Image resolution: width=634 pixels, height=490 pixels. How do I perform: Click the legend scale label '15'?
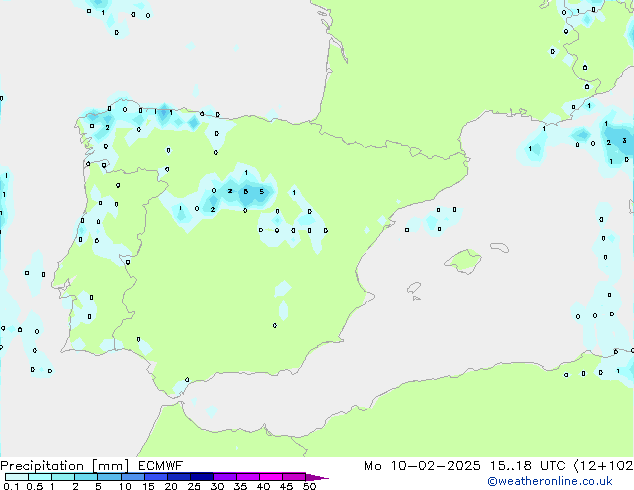(148, 486)
